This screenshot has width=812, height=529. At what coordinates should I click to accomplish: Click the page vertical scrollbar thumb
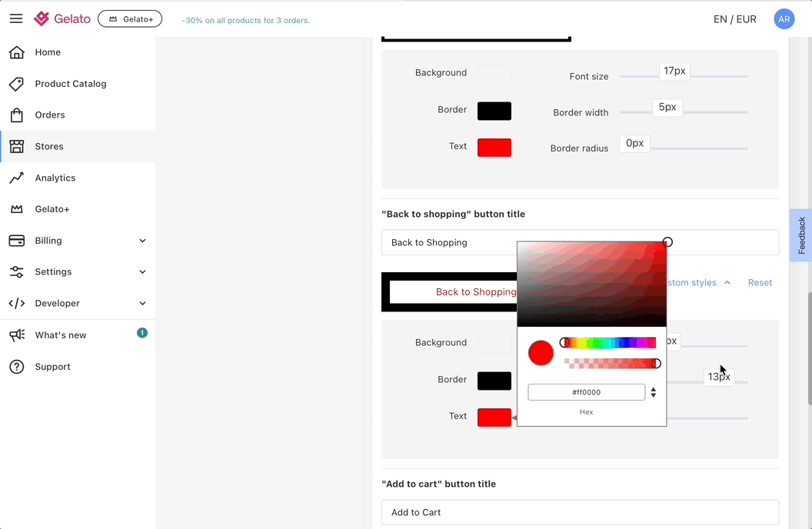[810, 348]
